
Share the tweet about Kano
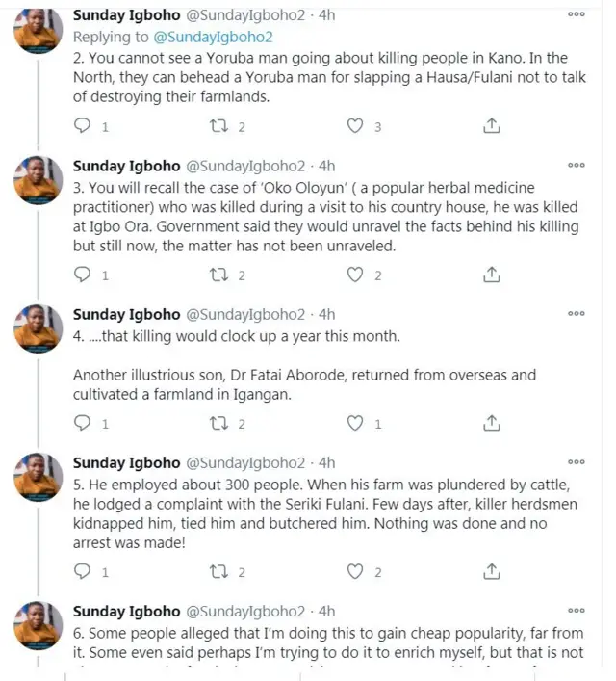click(491, 126)
